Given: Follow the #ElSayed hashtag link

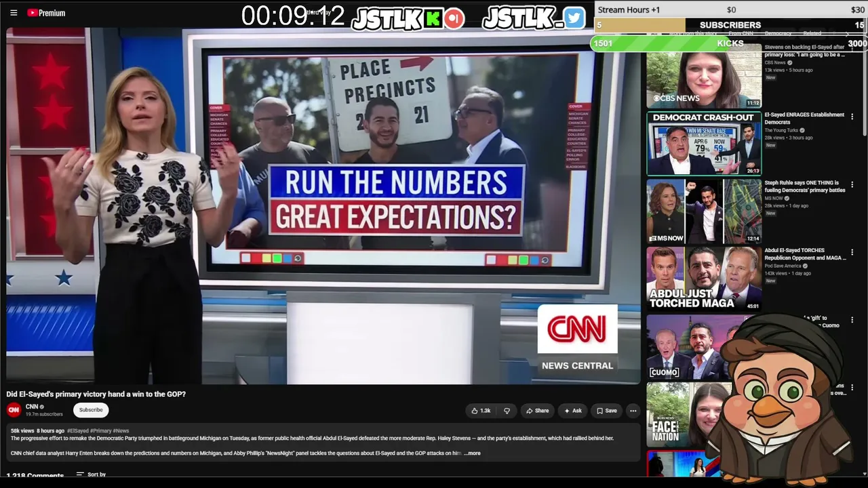Looking at the screenshot, I should 78,431.
